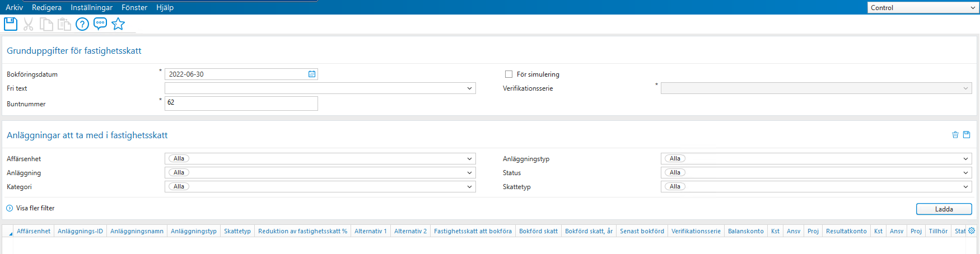Enable För simulering checkbox

point(508,74)
